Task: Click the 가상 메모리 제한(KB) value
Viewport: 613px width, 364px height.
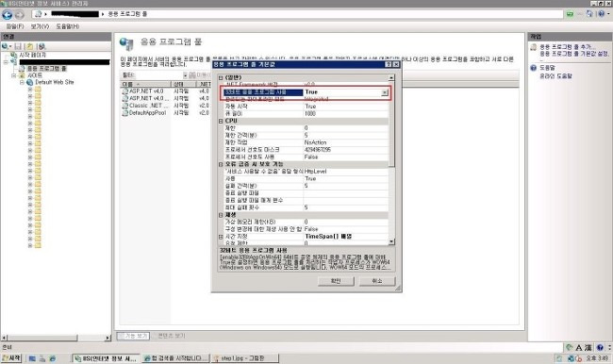Action: click(306, 222)
